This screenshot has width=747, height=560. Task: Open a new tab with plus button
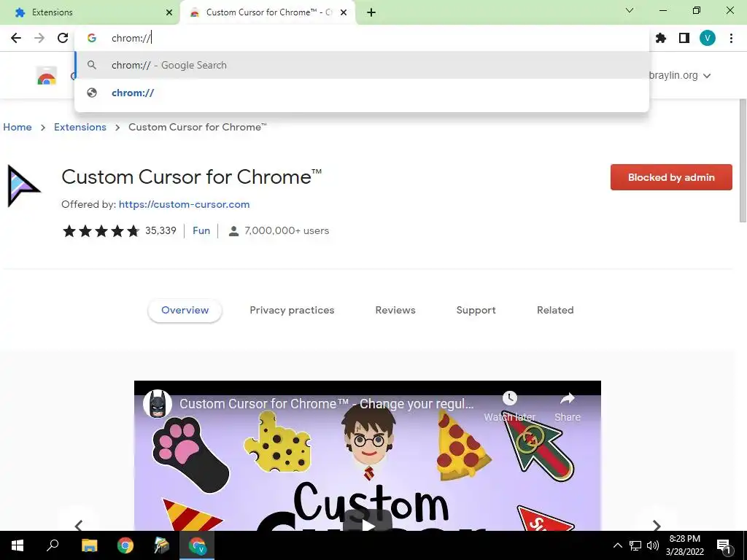click(371, 12)
